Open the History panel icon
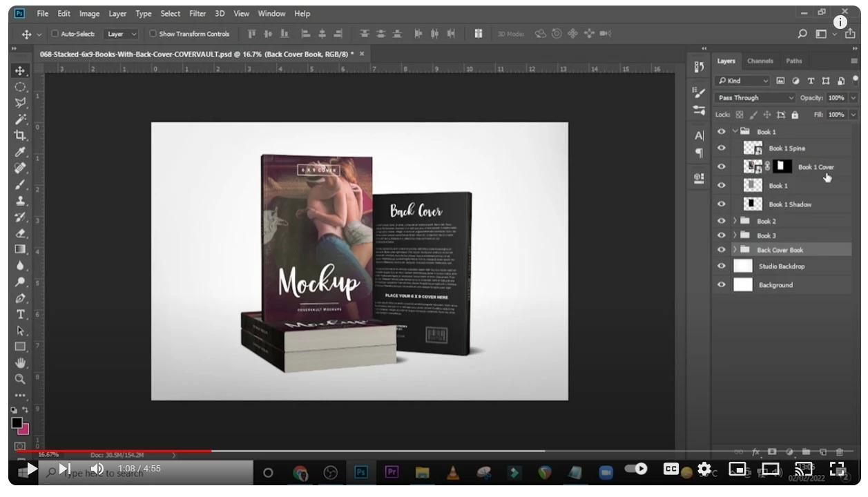Viewport: 868px width, 497px height. (699, 66)
